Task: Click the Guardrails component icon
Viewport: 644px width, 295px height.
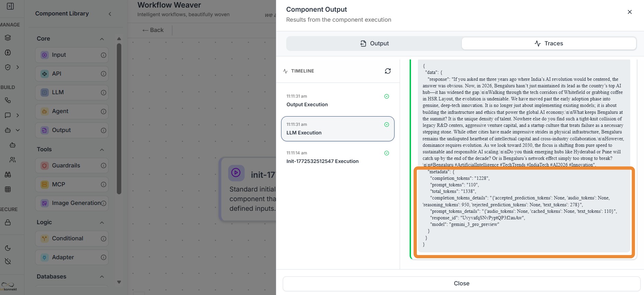Action: pyautogui.click(x=45, y=166)
